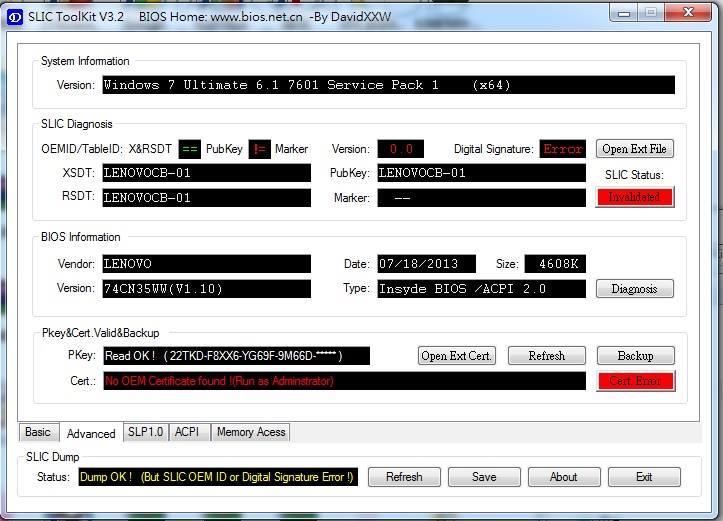The image size is (723, 521).
Task: Open the About dialog
Action: [564, 477]
